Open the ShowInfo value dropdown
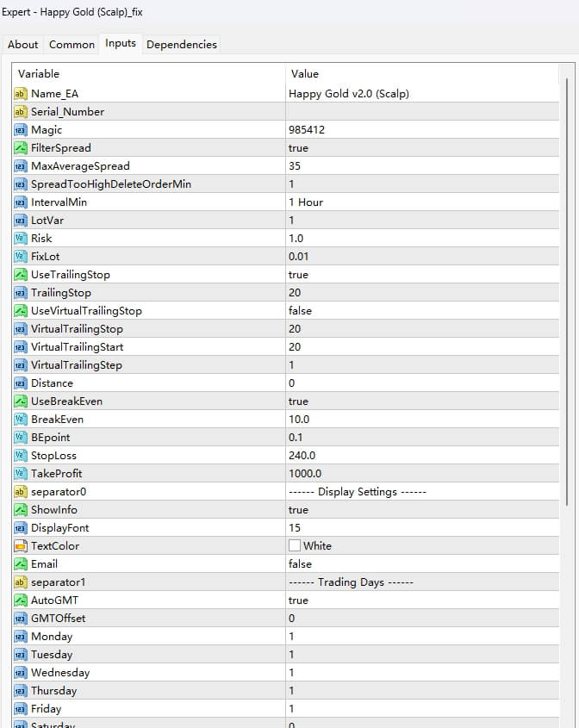Image resolution: width=579 pixels, height=728 pixels. click(x=298, y=509)
